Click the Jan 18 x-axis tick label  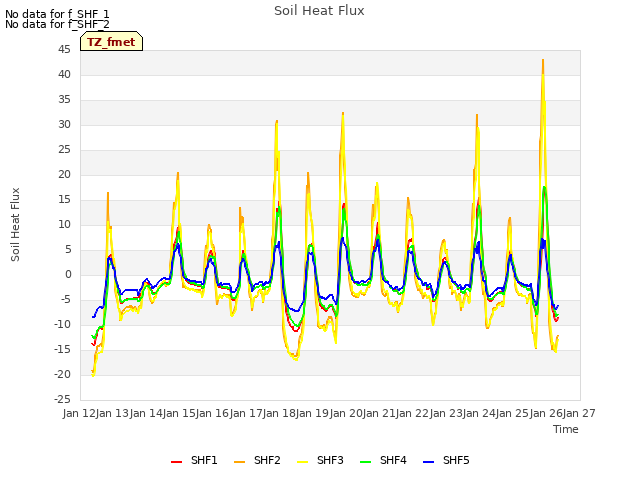click(279, 413)
